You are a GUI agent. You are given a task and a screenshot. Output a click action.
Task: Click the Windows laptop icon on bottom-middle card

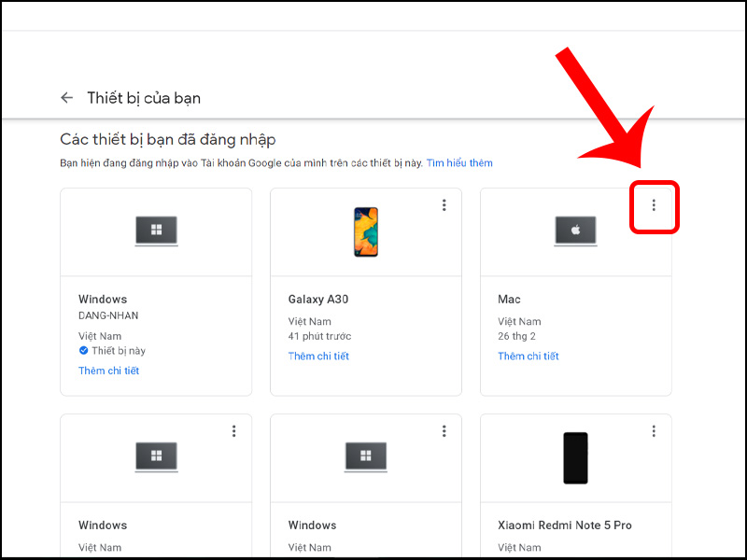[x=366, y=457]
